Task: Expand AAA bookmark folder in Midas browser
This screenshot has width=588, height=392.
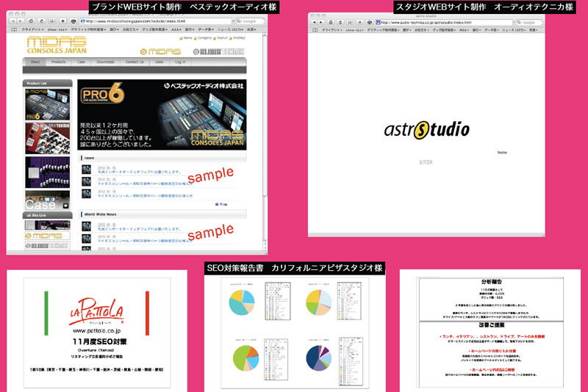Action: (x=176, y=29)
